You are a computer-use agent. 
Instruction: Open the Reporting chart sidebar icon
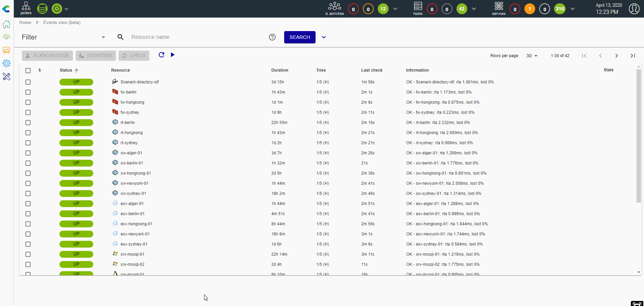6,50
